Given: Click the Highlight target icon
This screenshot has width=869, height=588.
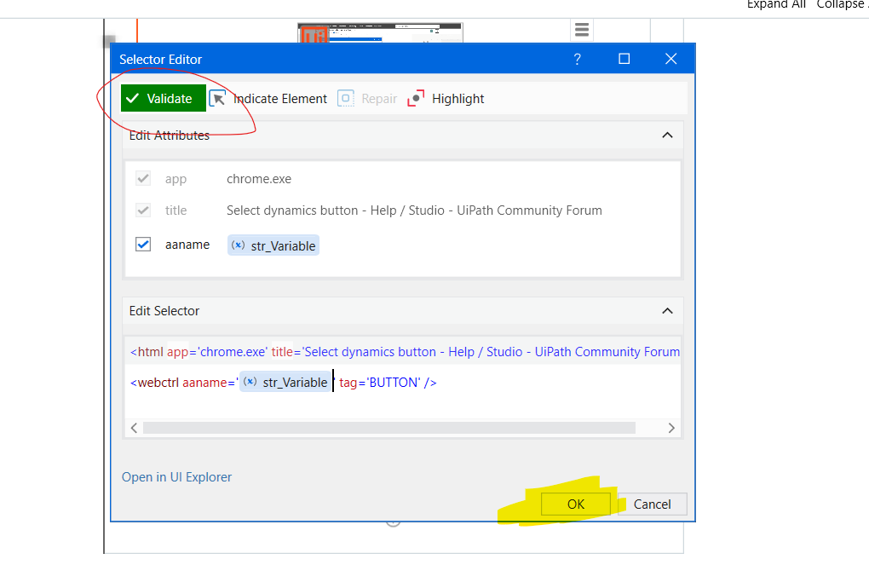Looking at the screenshot, I should coord(416,99).
